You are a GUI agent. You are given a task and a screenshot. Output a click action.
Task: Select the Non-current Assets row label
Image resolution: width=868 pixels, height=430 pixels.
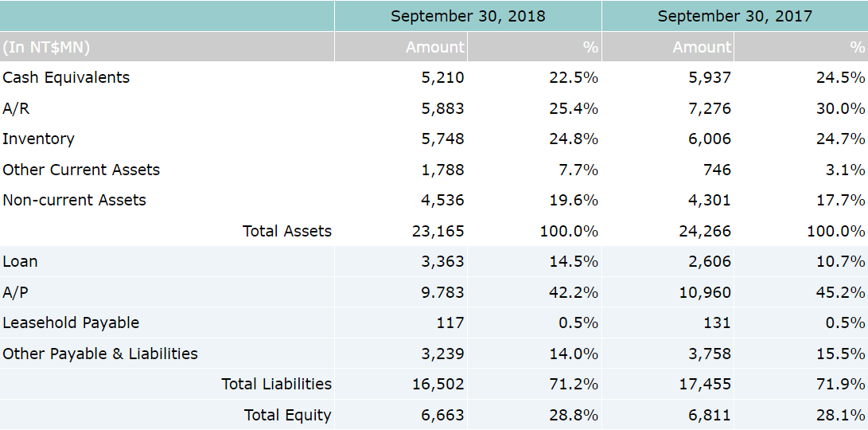tap(75, 200)
